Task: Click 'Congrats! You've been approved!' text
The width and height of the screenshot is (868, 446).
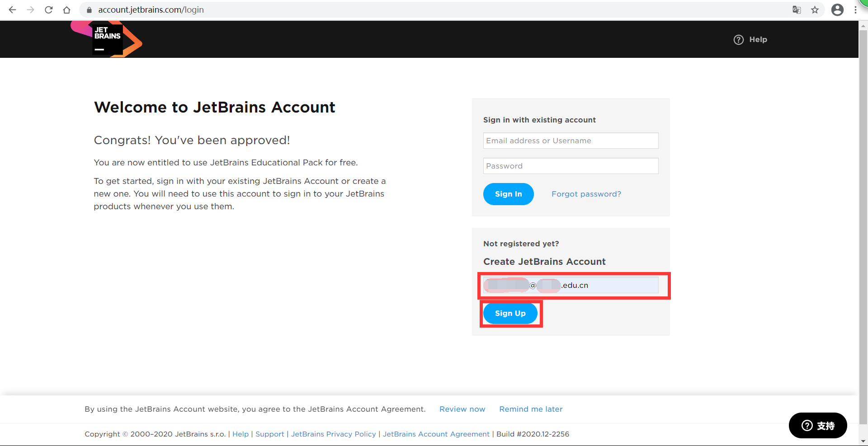Action: 192,140
